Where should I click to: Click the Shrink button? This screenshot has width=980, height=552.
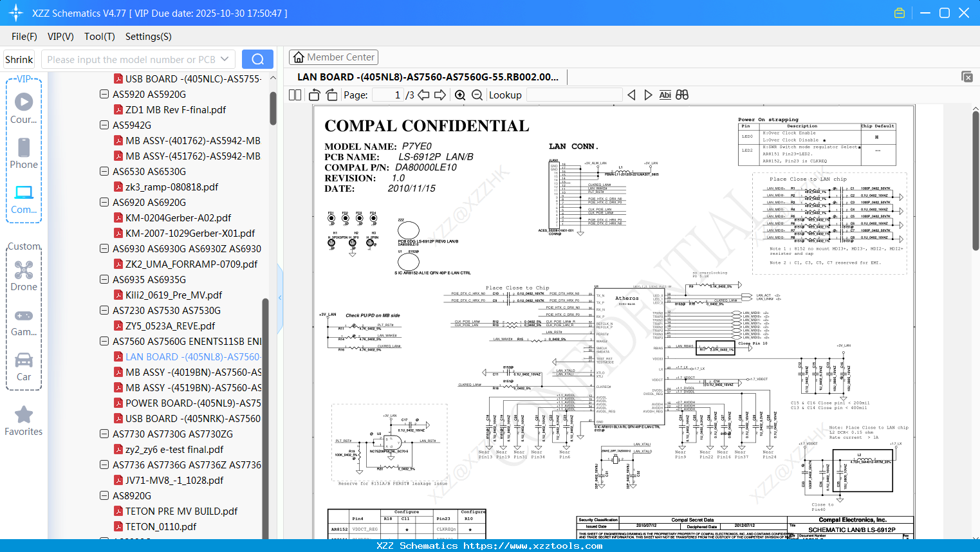coord(19,59)
